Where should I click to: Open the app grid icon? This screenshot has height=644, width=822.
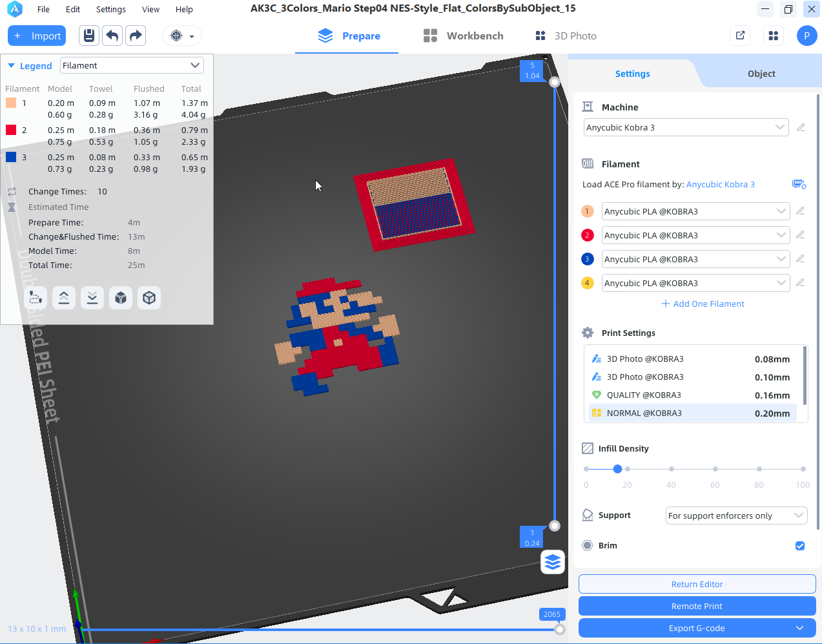(774, 36)
